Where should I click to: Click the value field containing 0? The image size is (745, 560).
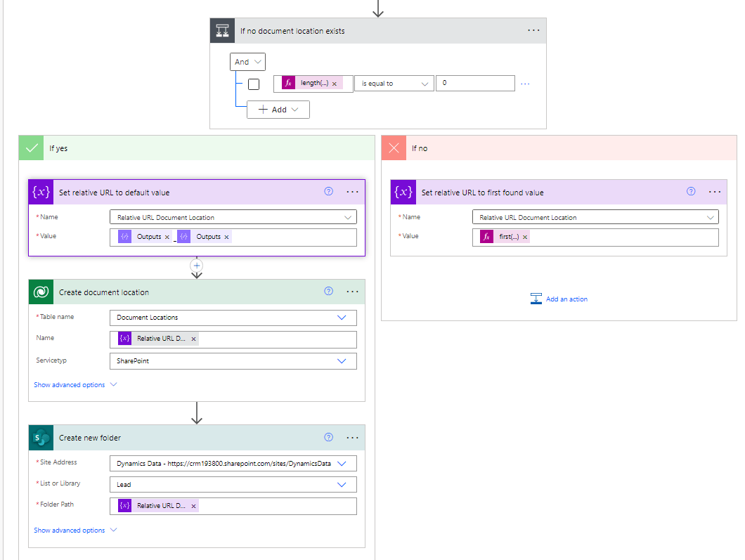pyautogui.click(x=475, y=82)
